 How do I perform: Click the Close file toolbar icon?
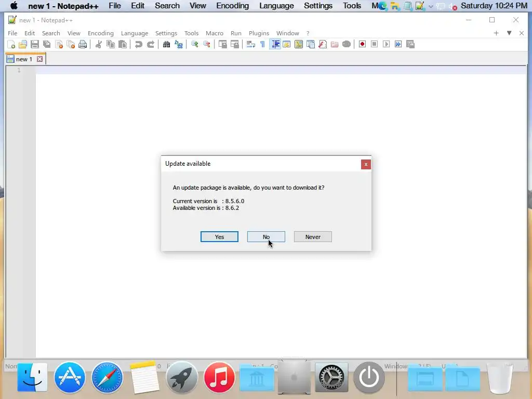59,44
